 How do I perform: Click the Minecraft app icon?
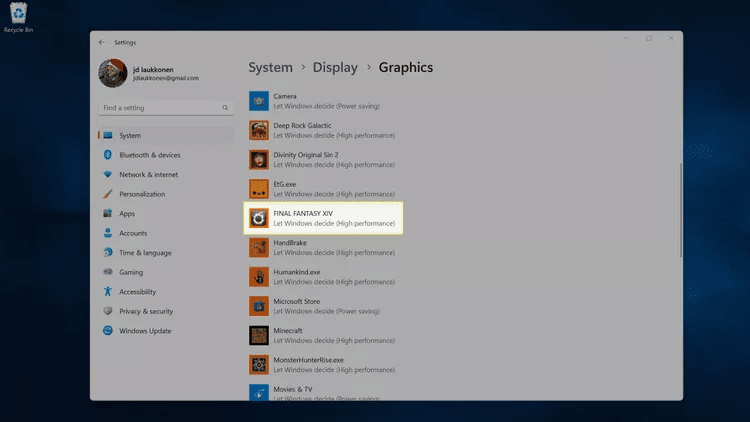[259, 335]
